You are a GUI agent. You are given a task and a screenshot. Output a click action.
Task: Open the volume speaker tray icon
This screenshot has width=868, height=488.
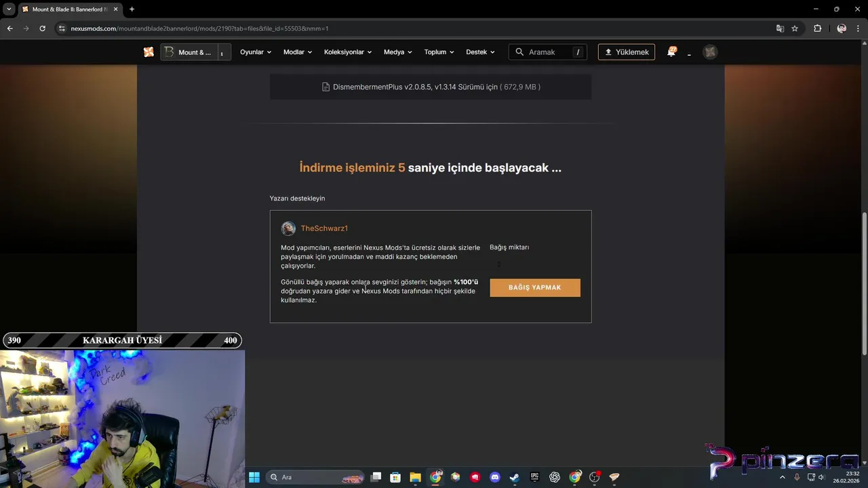coord(821,477)
